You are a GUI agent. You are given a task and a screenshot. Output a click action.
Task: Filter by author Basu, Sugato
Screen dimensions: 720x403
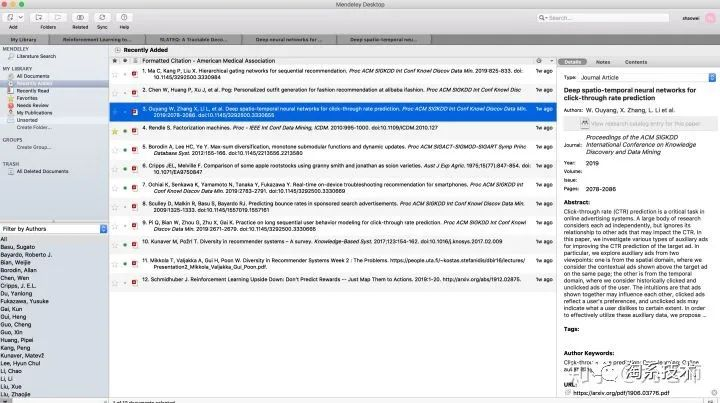coord(18,247)
